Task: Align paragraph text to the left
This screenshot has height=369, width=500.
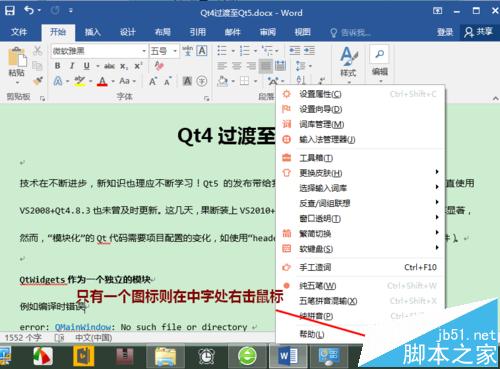Action: [222, 66]
